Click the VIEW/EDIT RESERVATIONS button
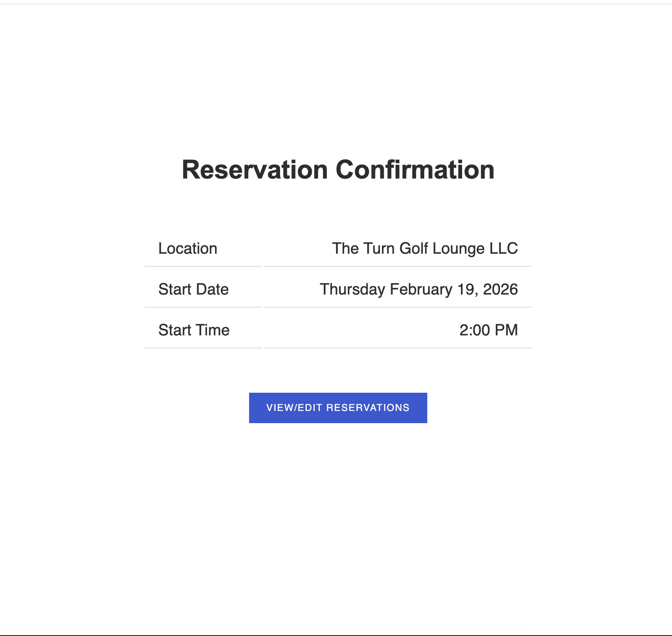The width and height of the screenshot is (672, 636). point(338,407)
